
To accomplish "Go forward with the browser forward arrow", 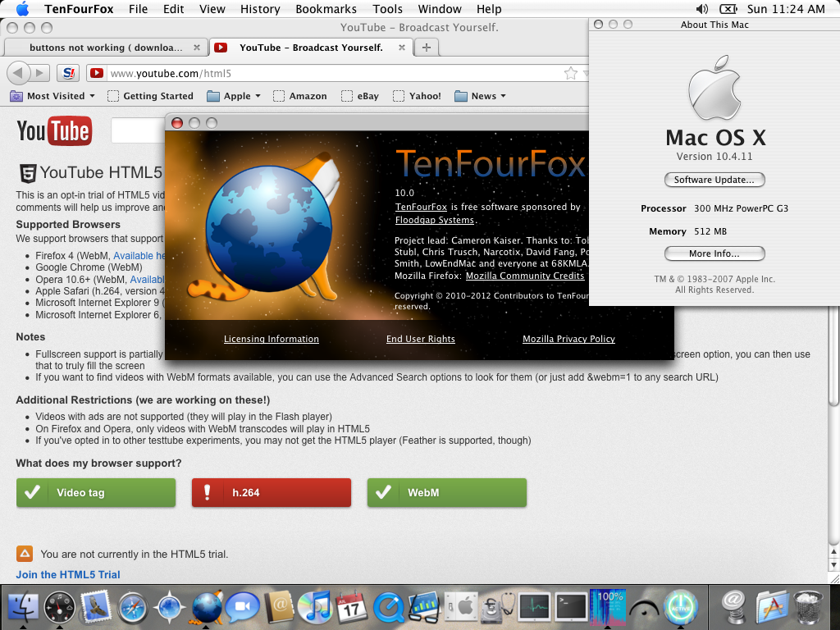I will (x=39, y=73).
